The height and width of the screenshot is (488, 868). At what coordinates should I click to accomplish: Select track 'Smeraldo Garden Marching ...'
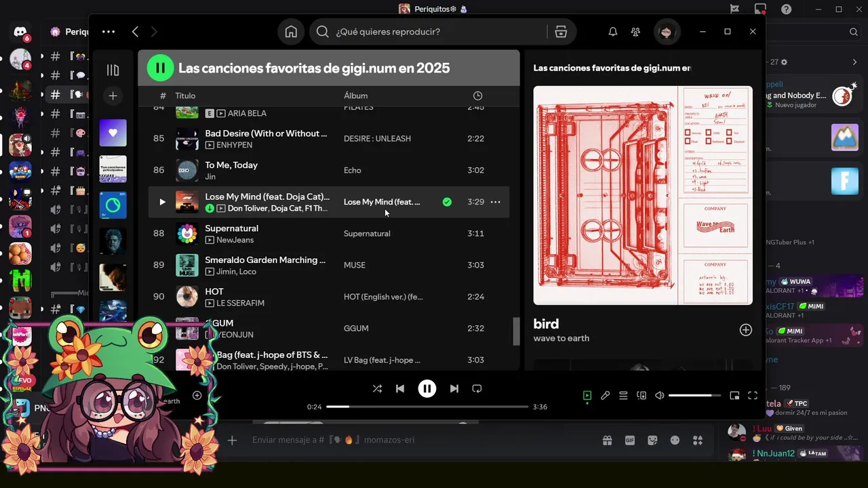coord(265,260)
